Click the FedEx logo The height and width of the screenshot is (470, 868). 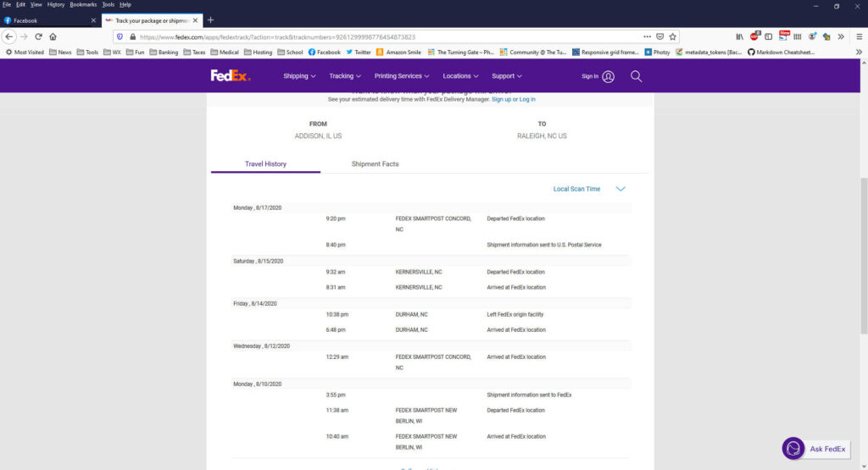[x=231, y=76]
